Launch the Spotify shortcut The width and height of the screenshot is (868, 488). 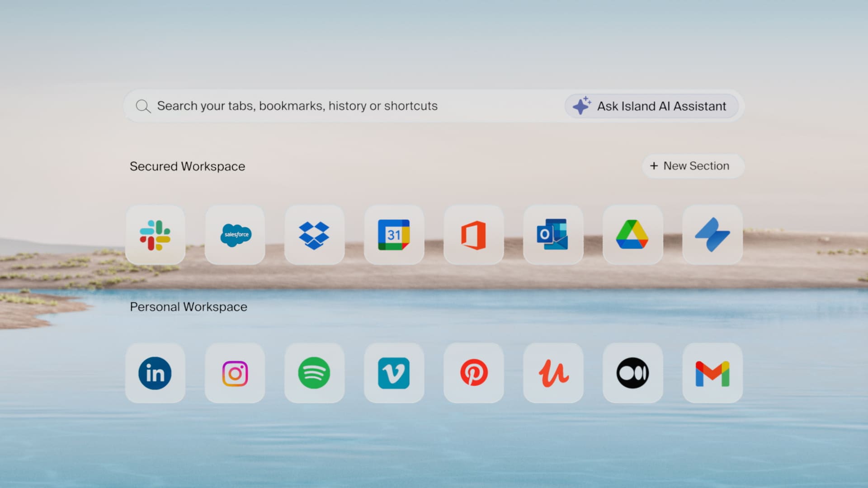pyautogui.click(x=314, y=373)
